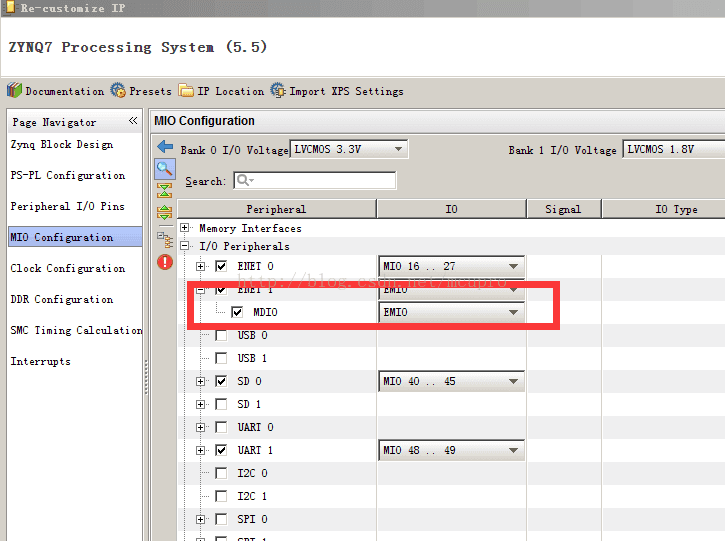Viewport: 725px width, 541px height.
Task: Enable the I2C 0 checkbox
Action: (221, 473)
